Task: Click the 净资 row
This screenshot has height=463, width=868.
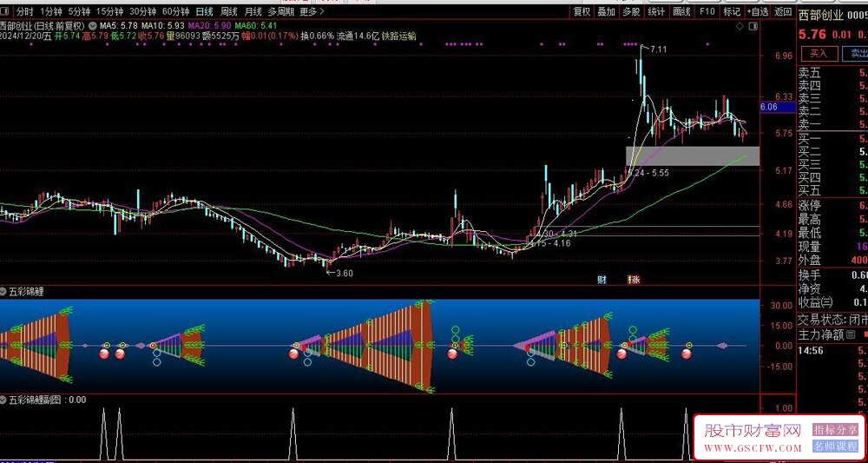Action: click(x=832, y=288)
